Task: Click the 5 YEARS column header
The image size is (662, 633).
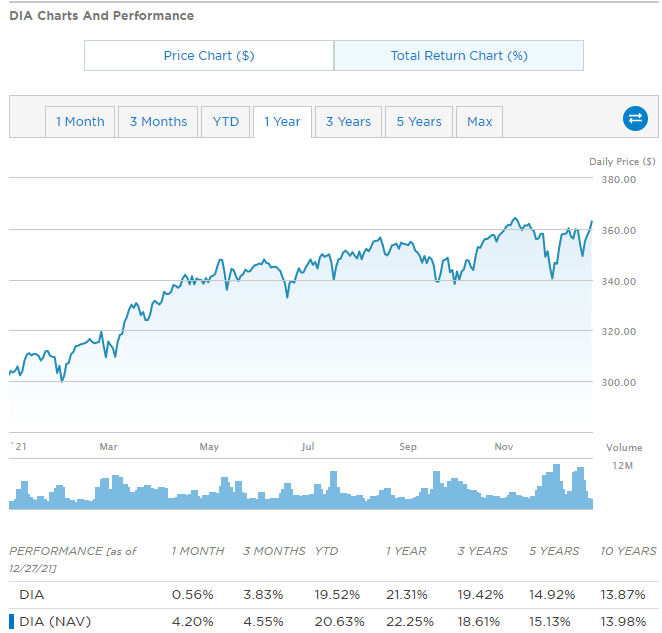Action: tap(554, 551)
